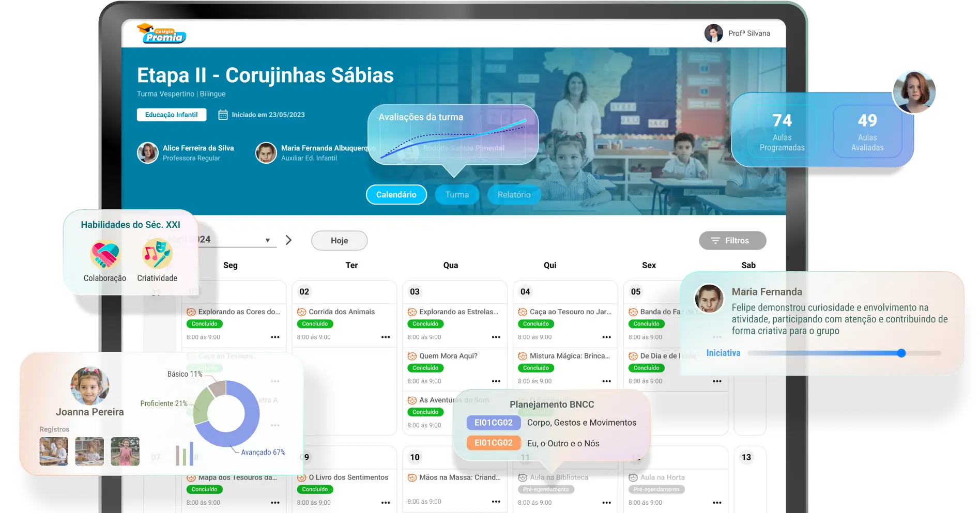
Task: Open lesson Mistura Mágica: Brinca...
Action: (570, 356)
